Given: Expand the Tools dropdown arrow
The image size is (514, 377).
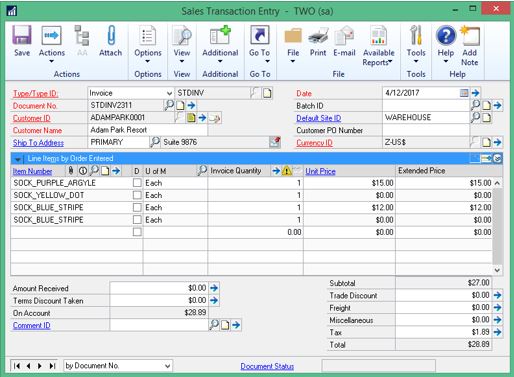Looking at the screenshot, I should click(416, 61).
